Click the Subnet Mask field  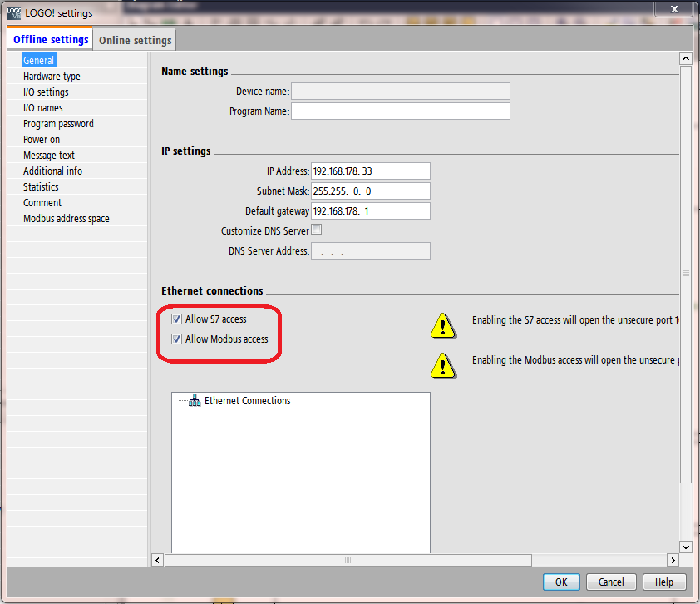click(371, 191)
